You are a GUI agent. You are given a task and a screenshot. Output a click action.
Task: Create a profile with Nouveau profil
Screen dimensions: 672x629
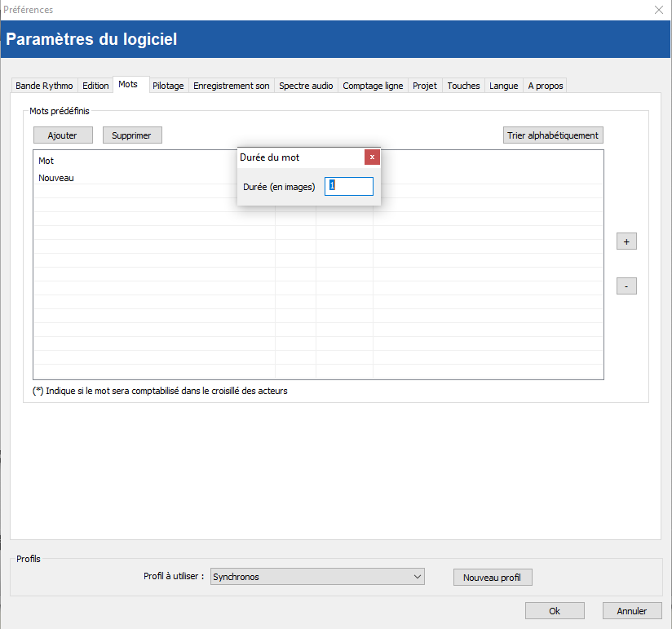[x=492, y=578]
